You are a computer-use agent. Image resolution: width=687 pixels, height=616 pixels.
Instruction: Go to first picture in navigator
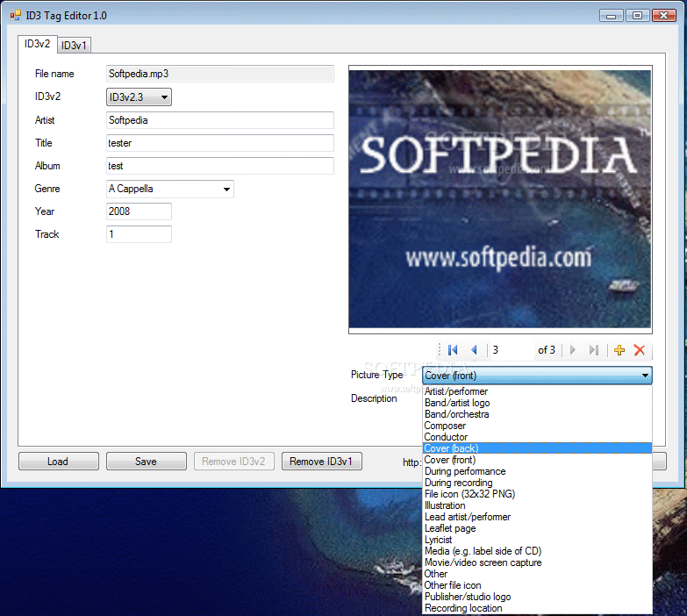point(453,350)
